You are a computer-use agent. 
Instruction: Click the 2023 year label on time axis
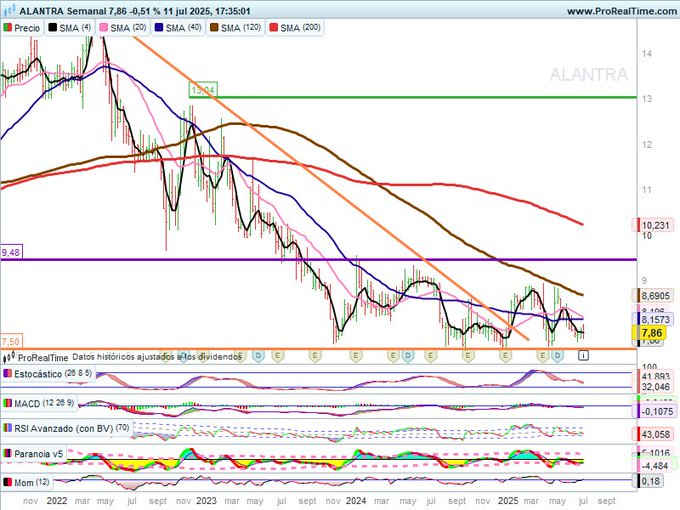206,501
